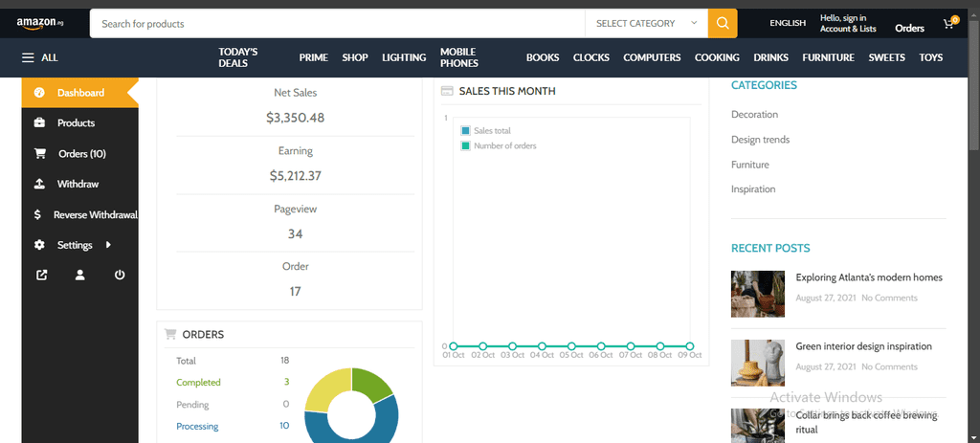Toggle the Number of orders legend box
This screenshot has width=980, height=443.
click(465, 145)
